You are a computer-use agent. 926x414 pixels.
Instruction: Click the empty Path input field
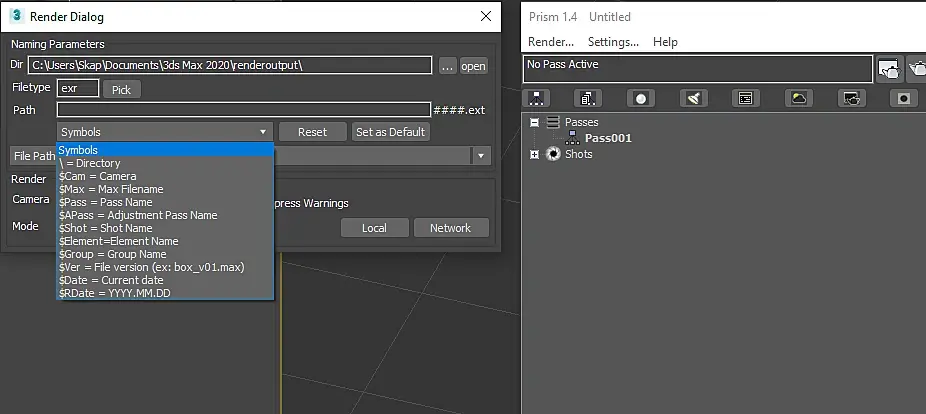(x=244, y=110)
